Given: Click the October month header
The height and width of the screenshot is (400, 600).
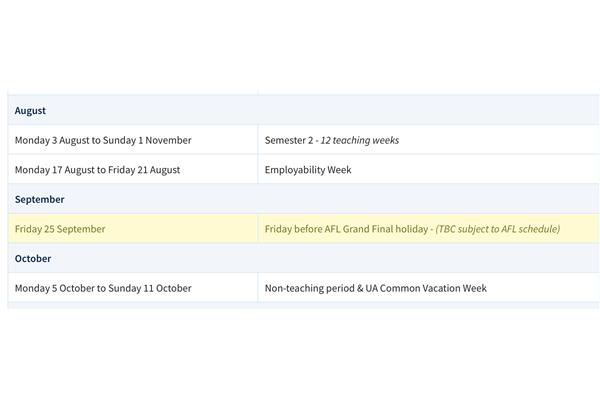Looking at the screenshot, I should coord(33,259).
